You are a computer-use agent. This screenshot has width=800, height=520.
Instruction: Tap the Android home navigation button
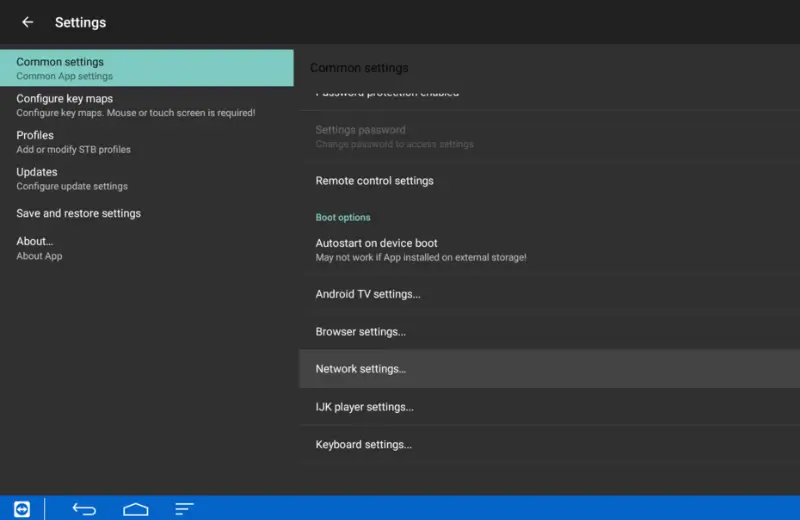(136, 508)
